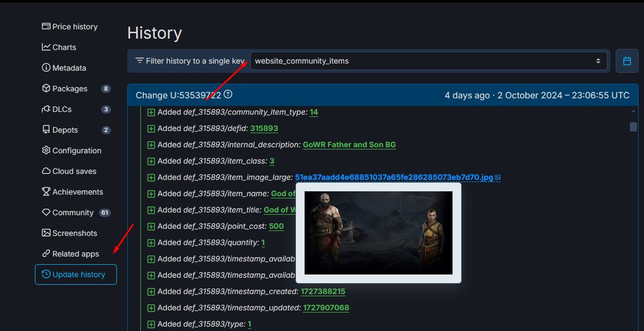Click plus icon on item_title row
Image resolution: width=644 pixels, height=331 pixels.
(151, 210)
